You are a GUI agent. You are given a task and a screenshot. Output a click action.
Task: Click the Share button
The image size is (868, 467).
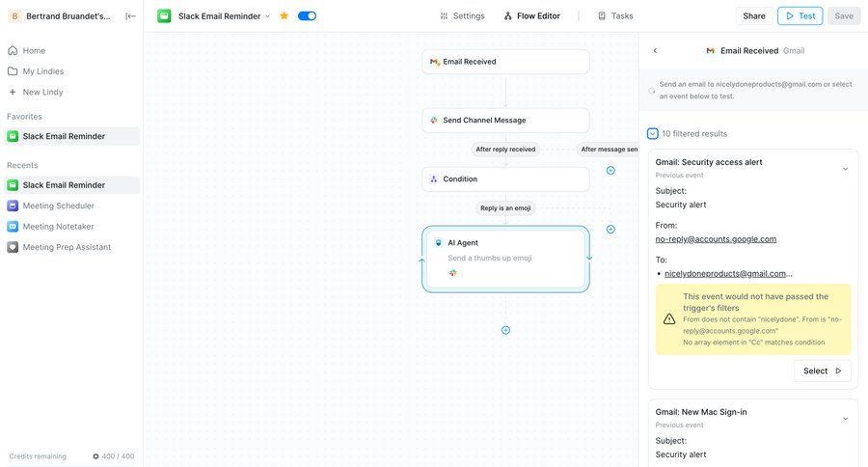click(754, 16)
